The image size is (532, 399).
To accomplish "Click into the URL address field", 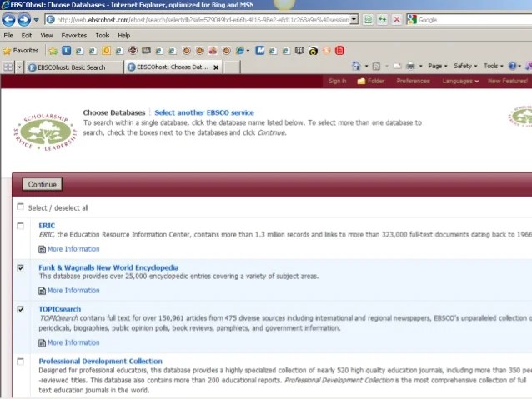I will (x=203, y=20).
